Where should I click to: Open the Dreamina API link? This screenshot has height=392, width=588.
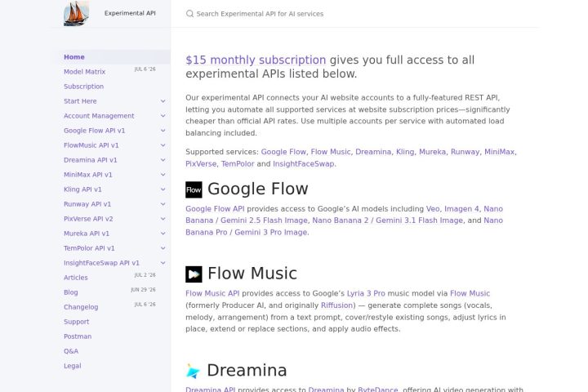(211, 390)
